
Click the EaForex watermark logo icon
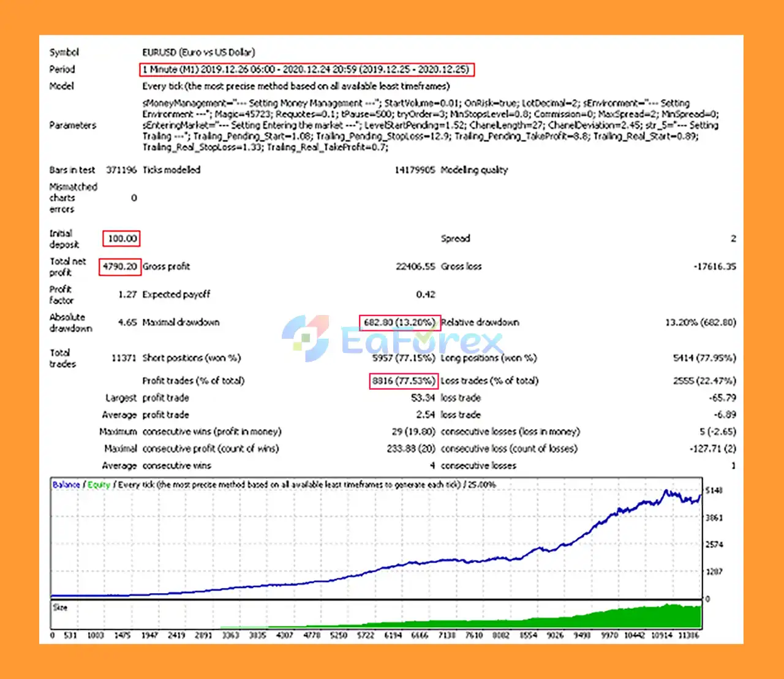(306, 338)
